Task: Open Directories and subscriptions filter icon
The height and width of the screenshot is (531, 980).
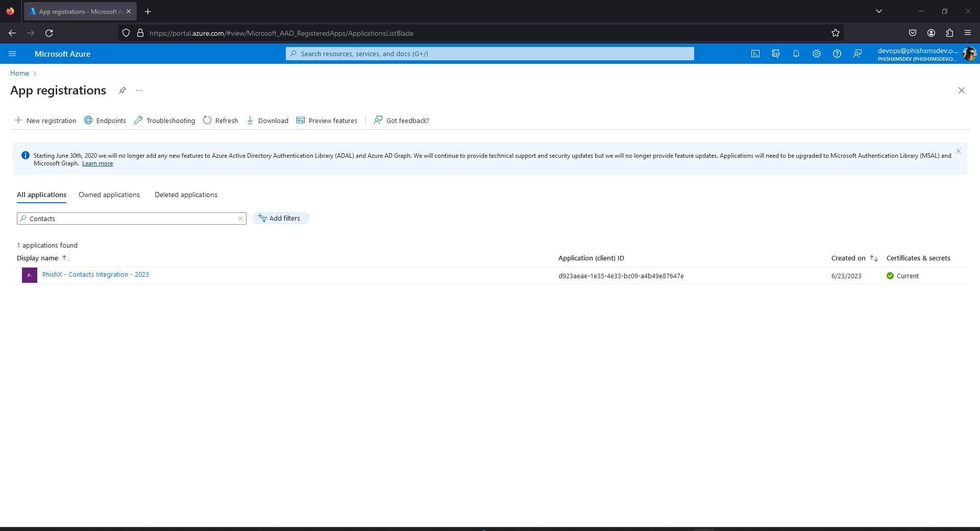Action: (x=776, y=54)
